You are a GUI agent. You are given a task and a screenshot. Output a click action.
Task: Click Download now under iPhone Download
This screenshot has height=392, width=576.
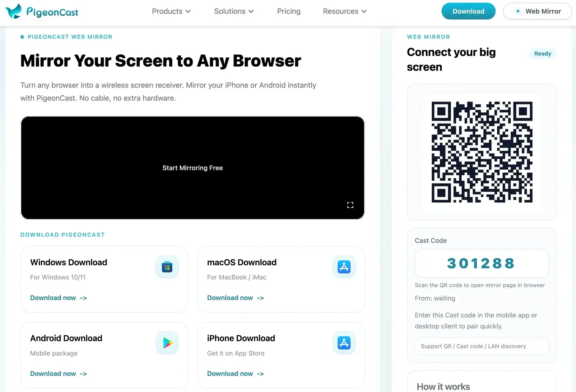coord(236,374)
